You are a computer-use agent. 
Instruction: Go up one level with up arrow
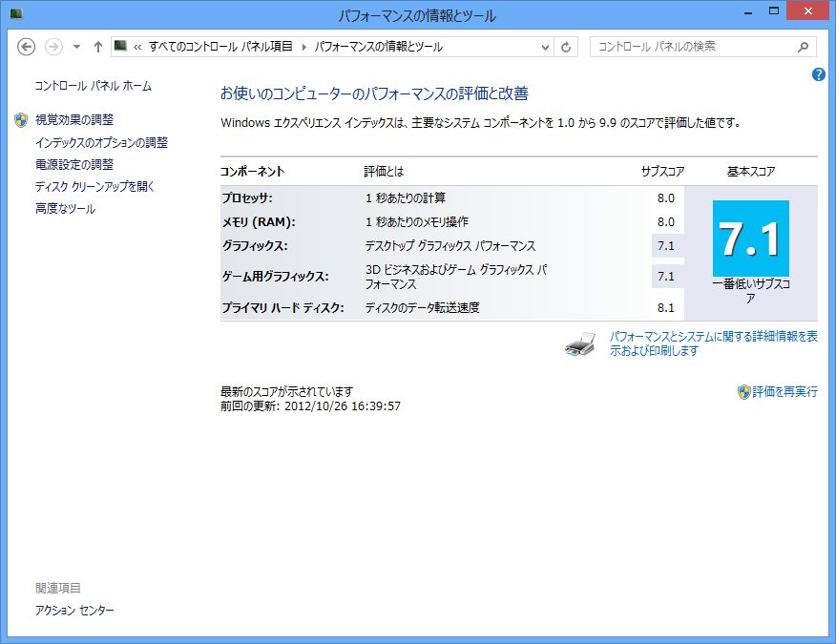(x=97, y=47)
